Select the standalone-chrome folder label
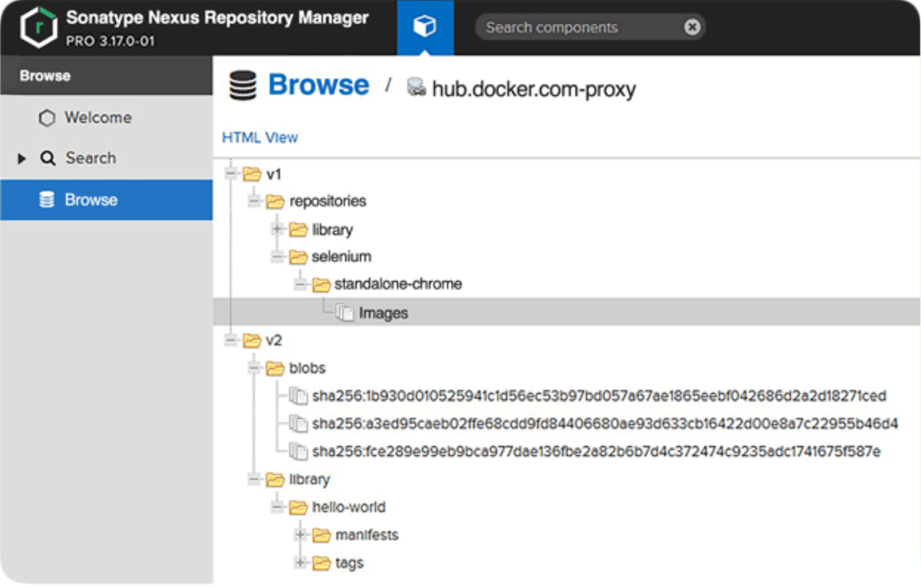 pyautogui.click(x=398, y=284)
